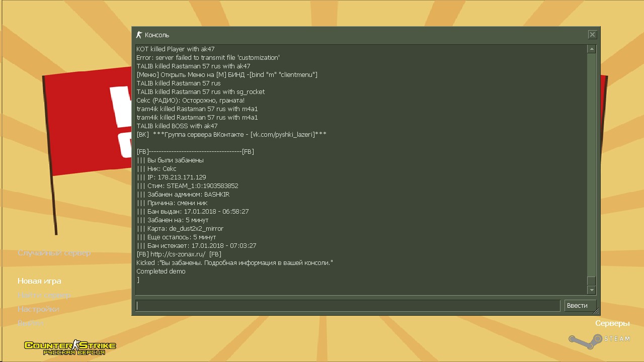Click 'Забанен на: 5 минут' line
Screen dimensions: 644x362
173,220
